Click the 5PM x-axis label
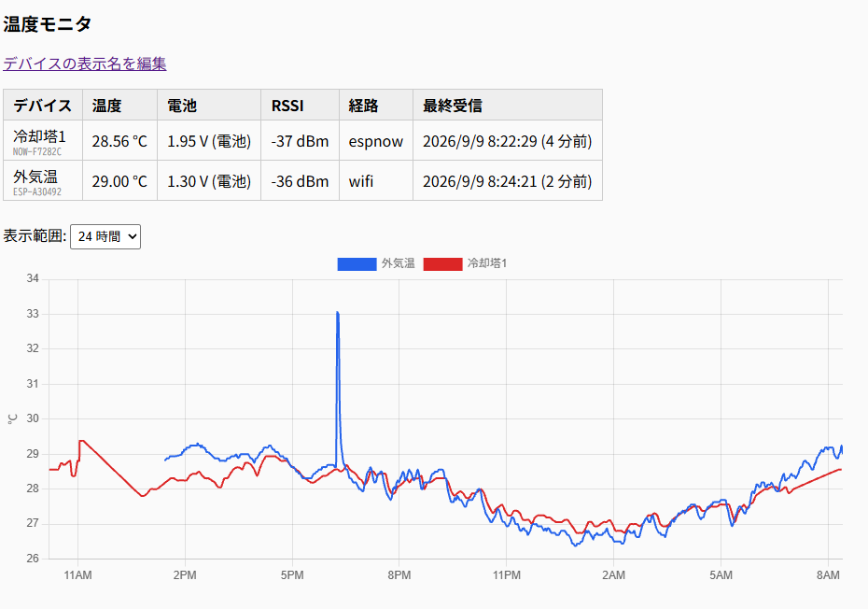The width and height of the screenshot is (868, 609). pyautogui.click(x=292, y=575)
